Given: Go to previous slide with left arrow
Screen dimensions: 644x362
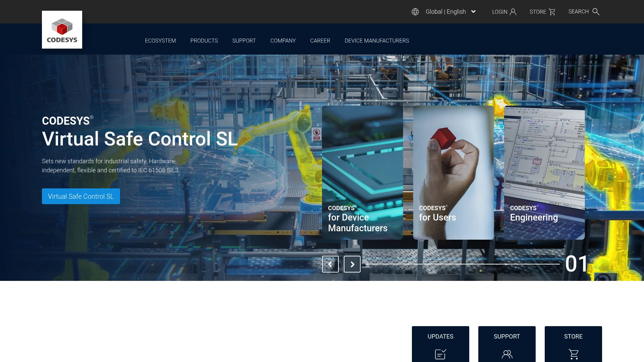Looking at the screenshot, I should click(x=330, y=264).
